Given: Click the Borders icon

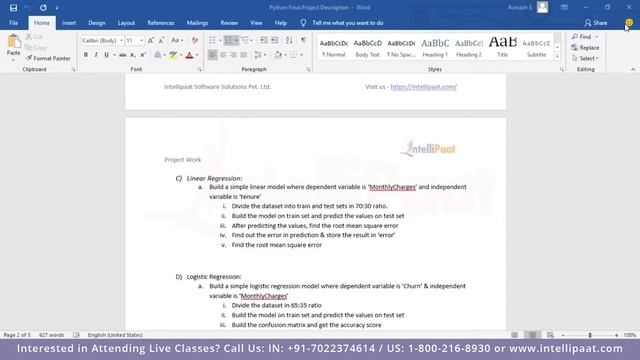Looking at the screenshot, I should [294, 55].
